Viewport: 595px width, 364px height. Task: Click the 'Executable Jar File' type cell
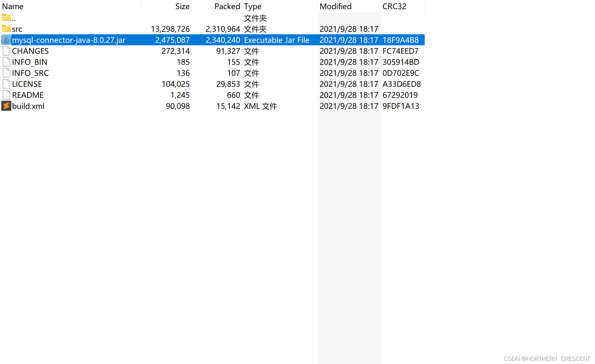[277, 40]
